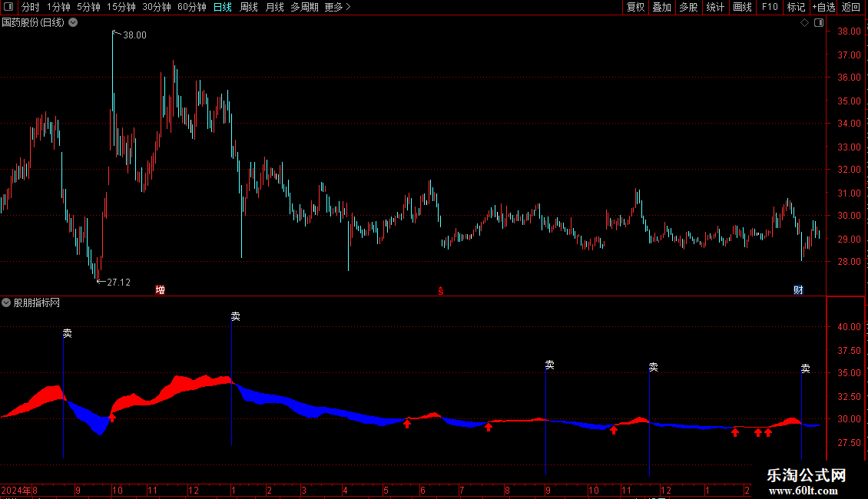Click the panel layout icon at top-left
868x499 pixels.
[x=8, y=7]
